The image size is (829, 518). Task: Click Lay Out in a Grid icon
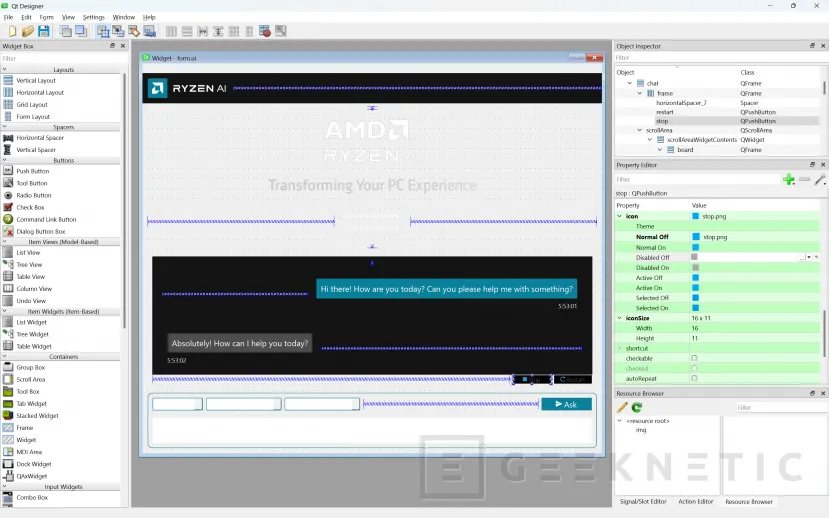tap(234, 31)
